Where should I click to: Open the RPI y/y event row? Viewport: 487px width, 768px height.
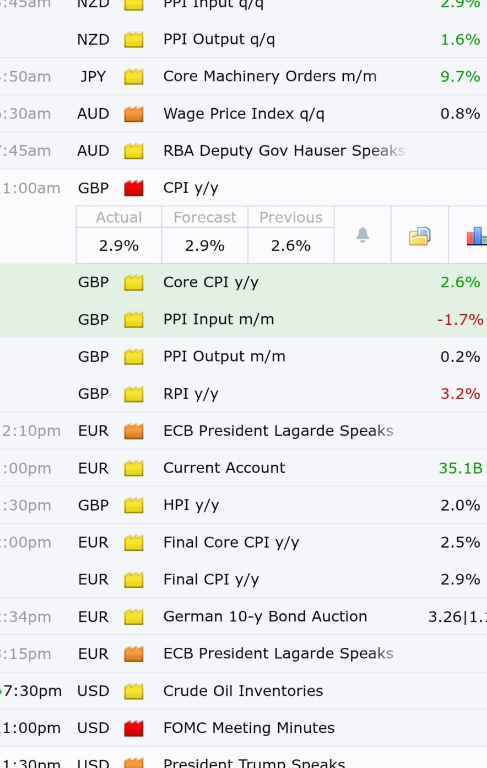(x=244, y=394)
